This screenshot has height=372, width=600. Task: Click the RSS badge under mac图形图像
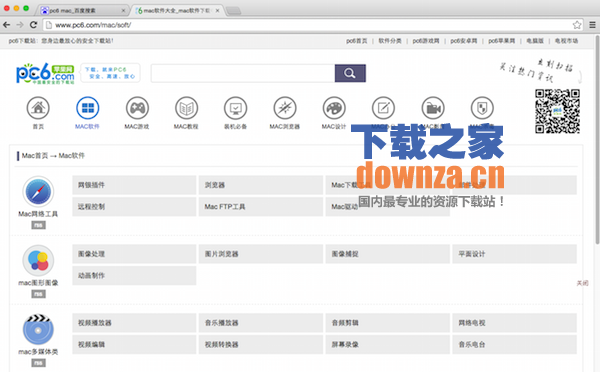point(38,294)
